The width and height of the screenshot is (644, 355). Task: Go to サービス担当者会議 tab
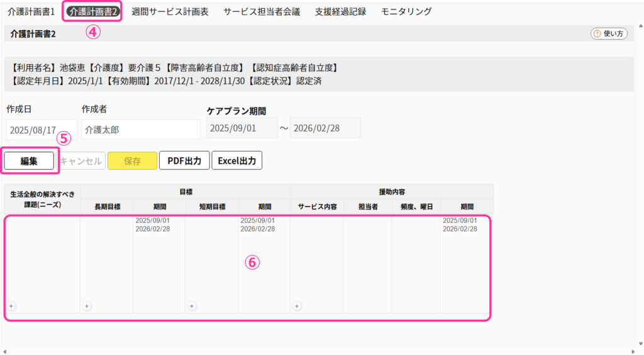coord(262,12)
